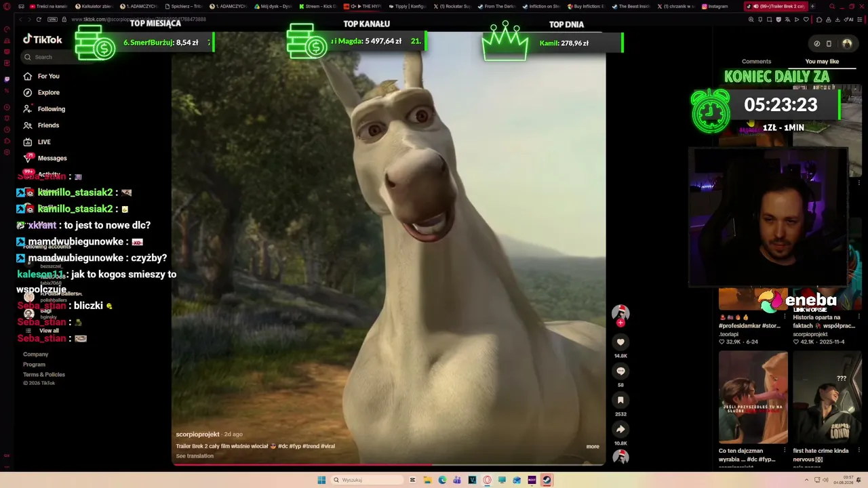
Task: Seek the video using the red progress bar
Action: tap(389, 465)
